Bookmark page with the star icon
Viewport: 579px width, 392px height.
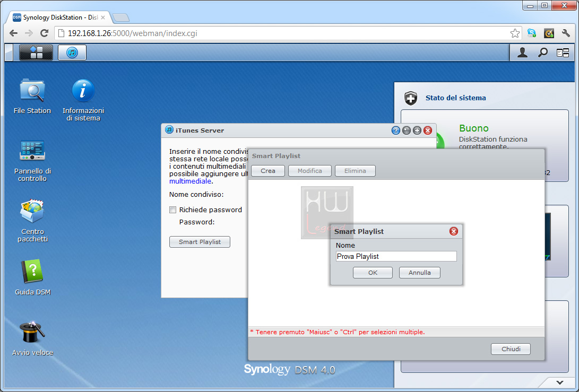tap(515, 33)
